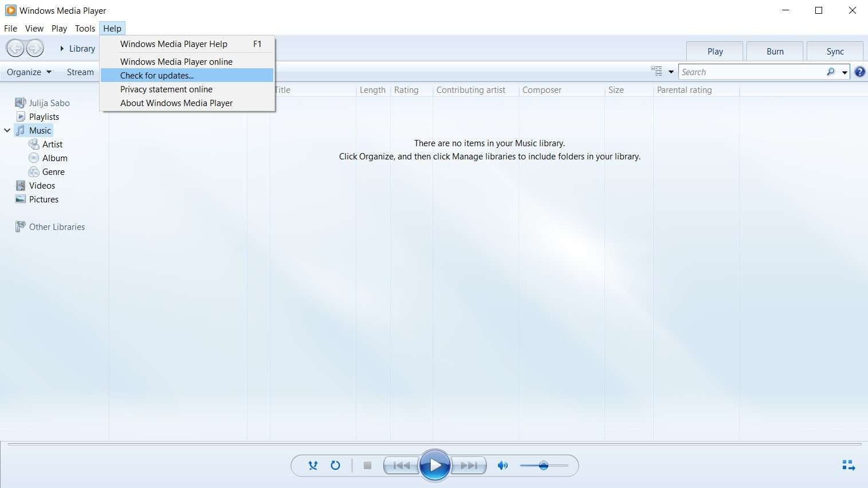Select Julija Sabo library icon

click(21, 103)
